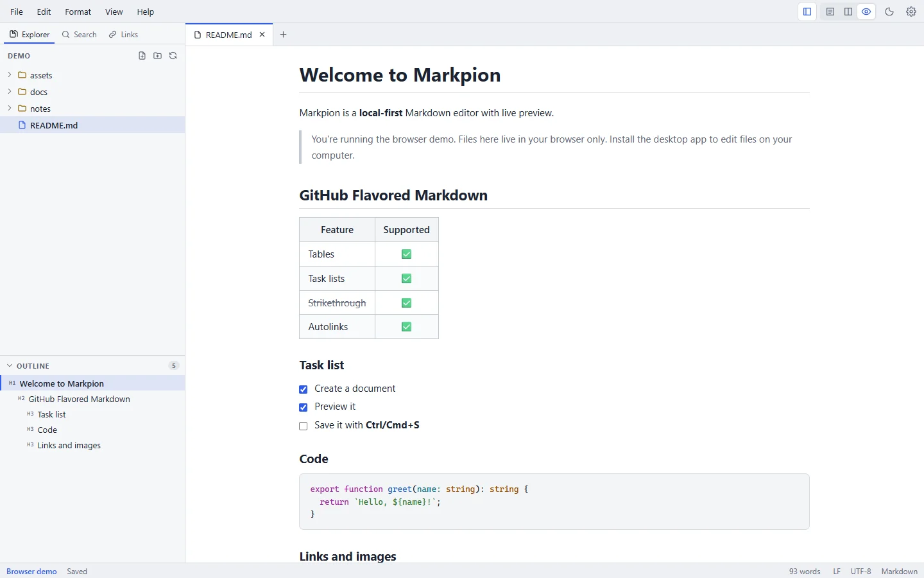Switch to the Explorer sidebar tab
The image size is (924, 578).
coord(30,35)
